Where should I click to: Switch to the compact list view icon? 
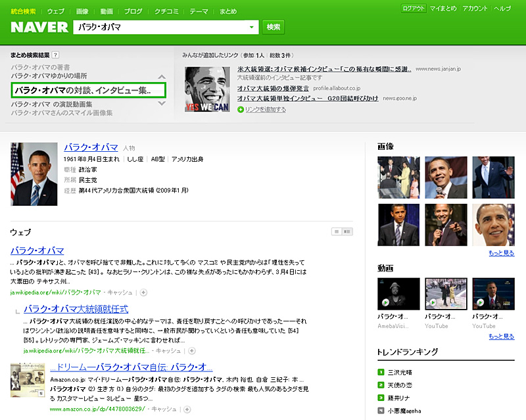point(337,231)
